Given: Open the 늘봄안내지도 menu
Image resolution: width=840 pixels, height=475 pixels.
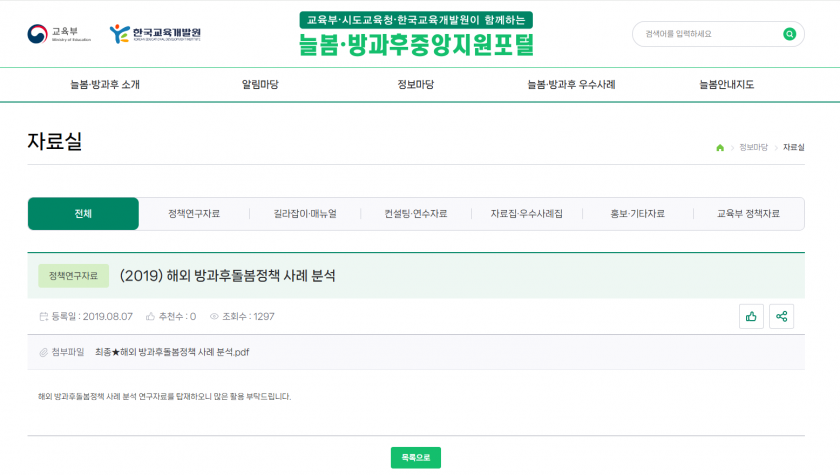Looking at the screenshot, I should (726, 85).
